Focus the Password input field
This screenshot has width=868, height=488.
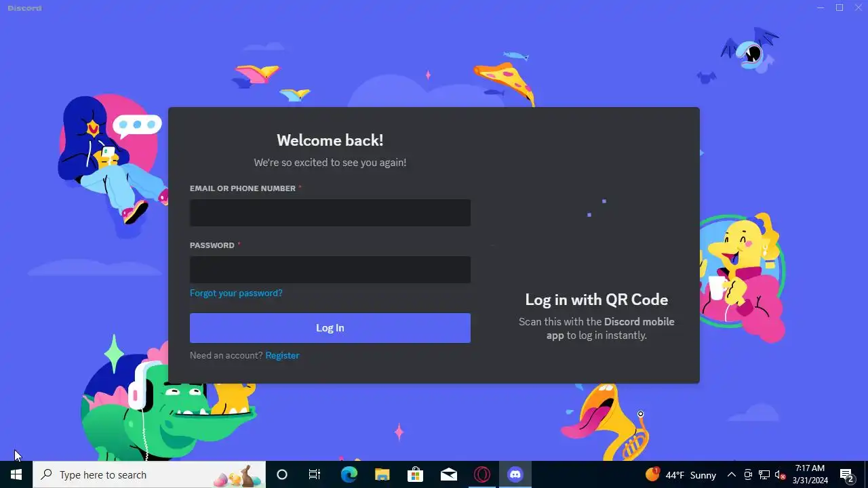330,270
